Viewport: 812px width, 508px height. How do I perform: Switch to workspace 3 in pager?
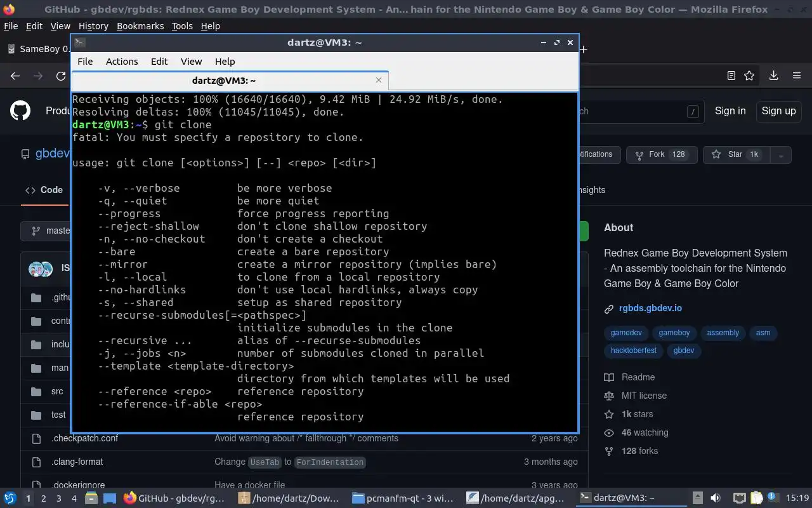(58, 498)
